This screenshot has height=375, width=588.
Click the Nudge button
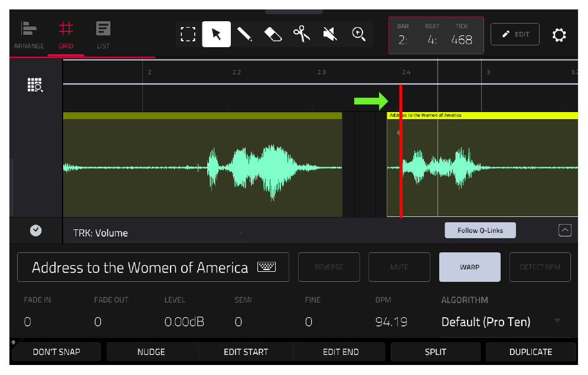point(151,352)
